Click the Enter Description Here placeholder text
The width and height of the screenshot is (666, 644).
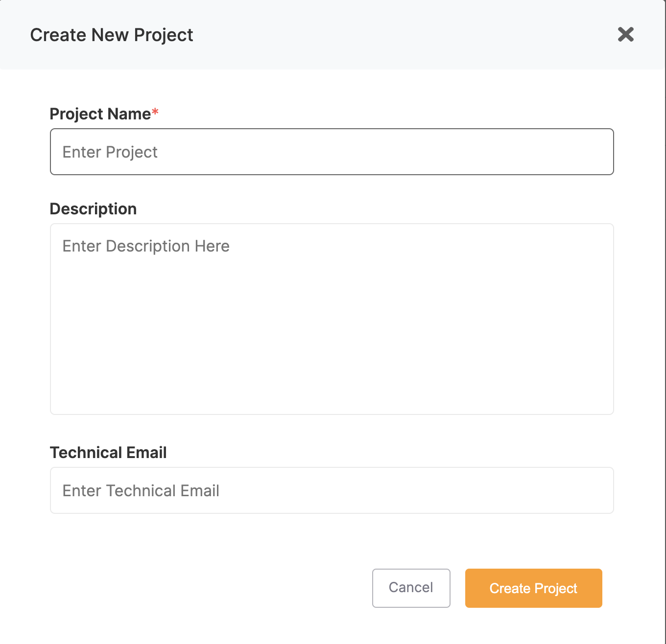click(146, 246)
